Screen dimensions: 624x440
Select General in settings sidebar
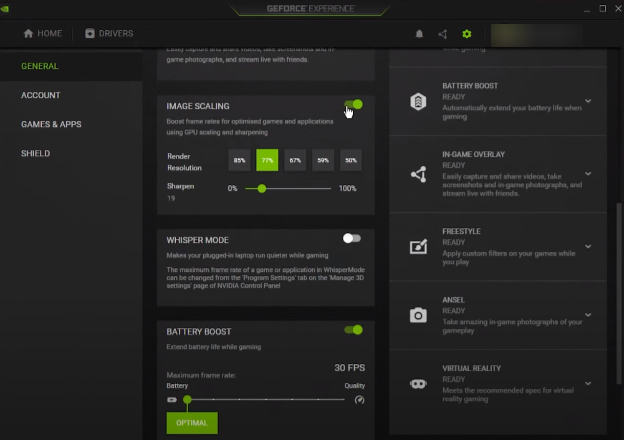[x=71, y=66]
